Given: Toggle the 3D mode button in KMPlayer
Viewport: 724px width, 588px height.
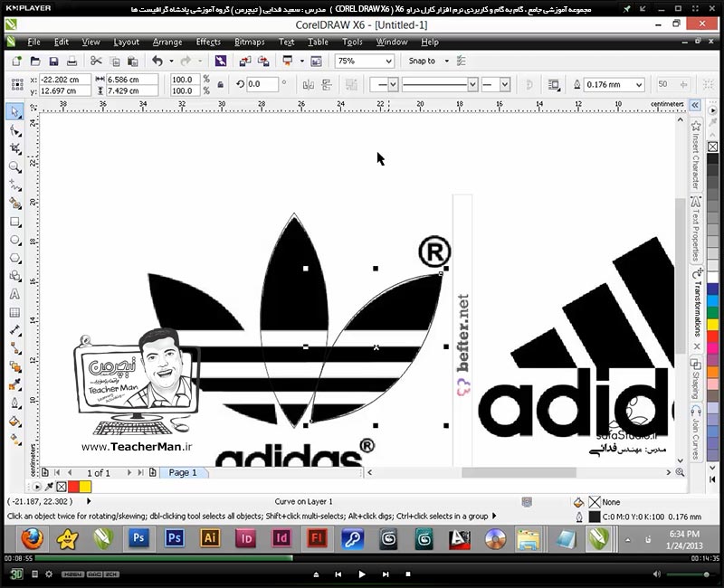Looking at the screenshot, I should coord(16,574).
